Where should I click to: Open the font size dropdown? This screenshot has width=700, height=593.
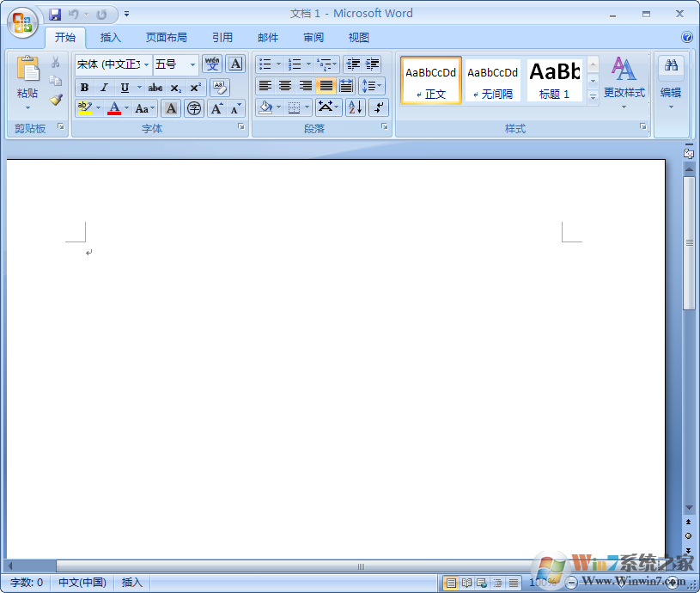point(191,65)
